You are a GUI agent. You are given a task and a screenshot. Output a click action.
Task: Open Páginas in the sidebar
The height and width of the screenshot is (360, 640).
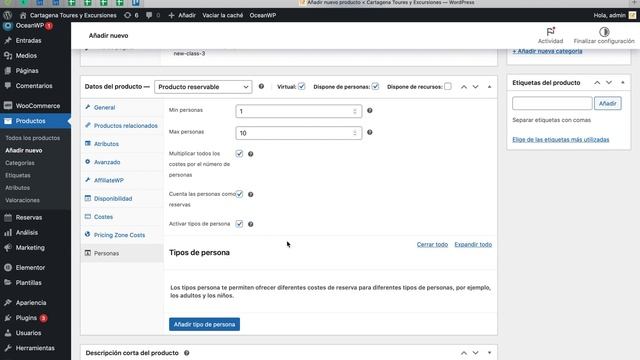[27, 71]
